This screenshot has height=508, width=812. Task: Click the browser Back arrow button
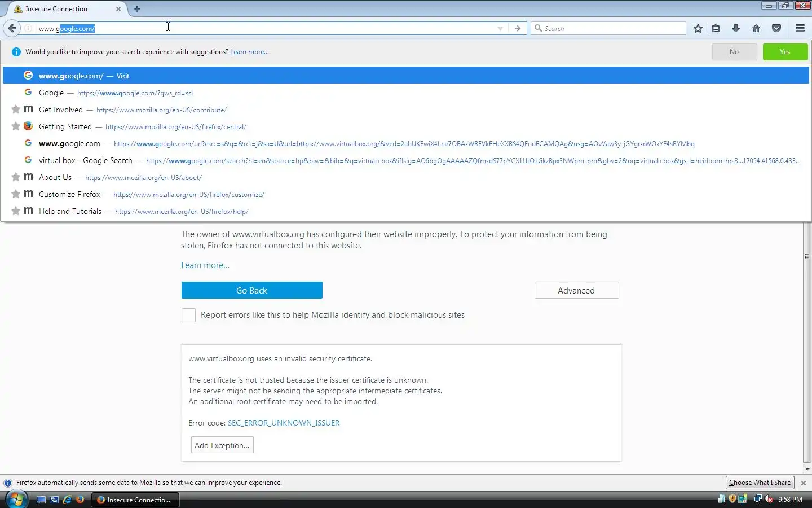click(12, 28)
